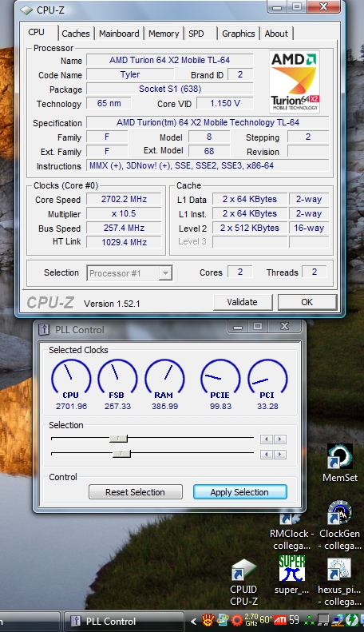Click the lower Selection slider thumb

(x=121, y=454)
